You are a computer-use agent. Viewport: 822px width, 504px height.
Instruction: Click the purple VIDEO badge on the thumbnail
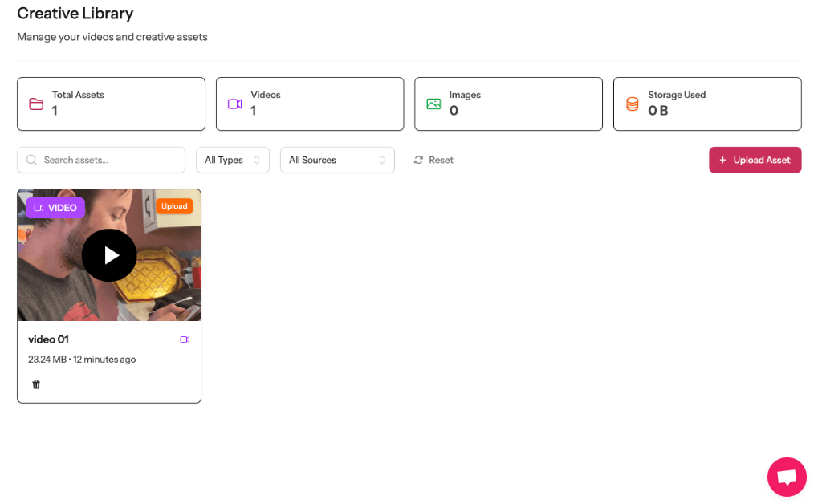pyautogui.click(x=55, y=207)
